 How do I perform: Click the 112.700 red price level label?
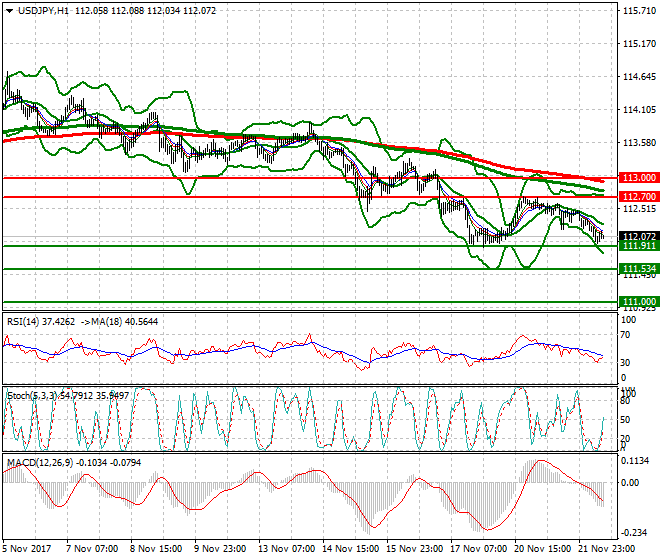click(639, 197)
